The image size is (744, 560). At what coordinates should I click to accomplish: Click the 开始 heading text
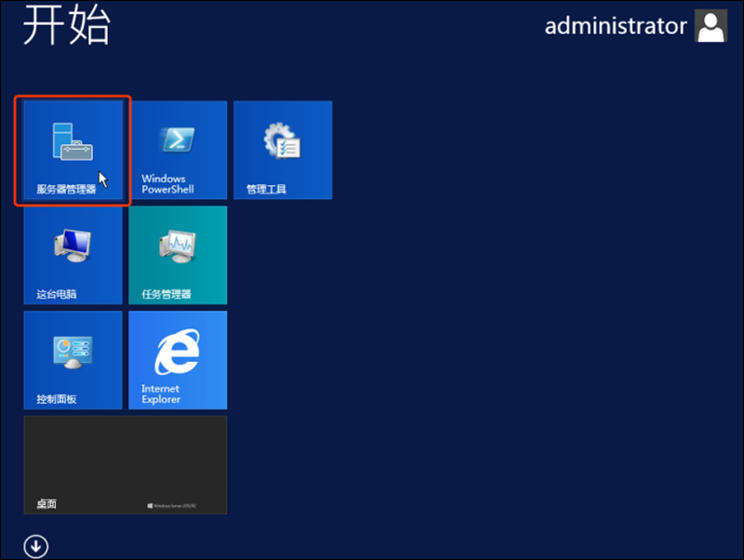[66, 26]
